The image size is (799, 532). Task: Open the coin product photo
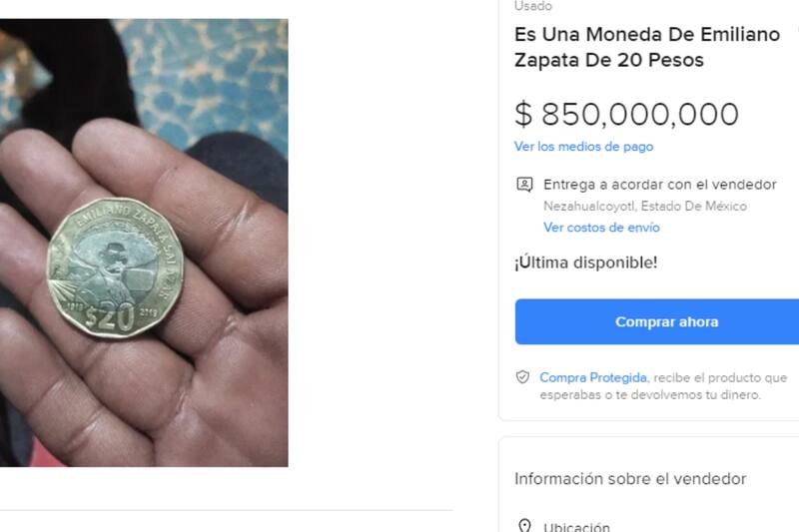[144, 243]
